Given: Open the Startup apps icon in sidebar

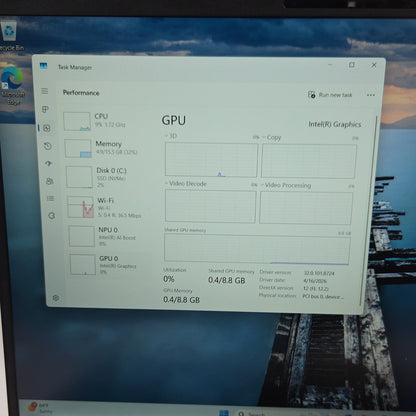Looking at the screenshot, I should (x=49, y=163).
